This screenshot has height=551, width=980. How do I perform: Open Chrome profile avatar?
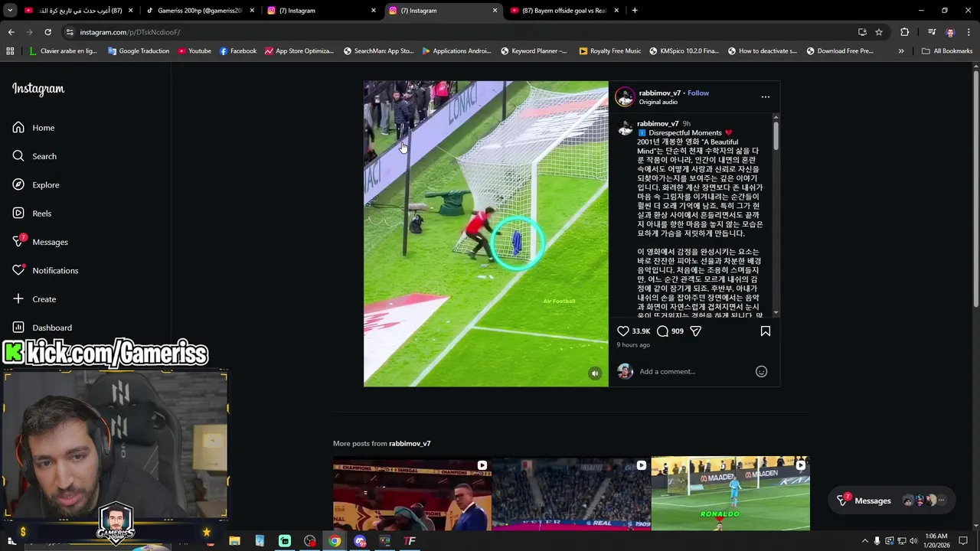click(x=950, y=32)
